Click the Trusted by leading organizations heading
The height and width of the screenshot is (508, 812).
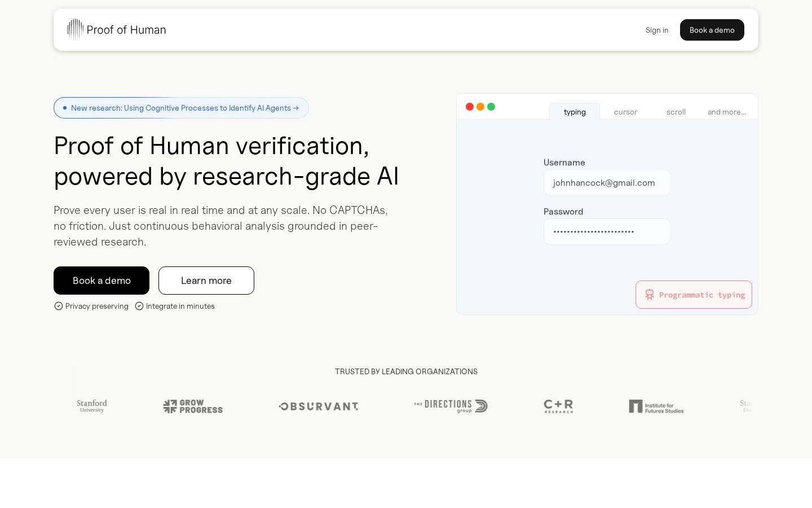(406, 371)
